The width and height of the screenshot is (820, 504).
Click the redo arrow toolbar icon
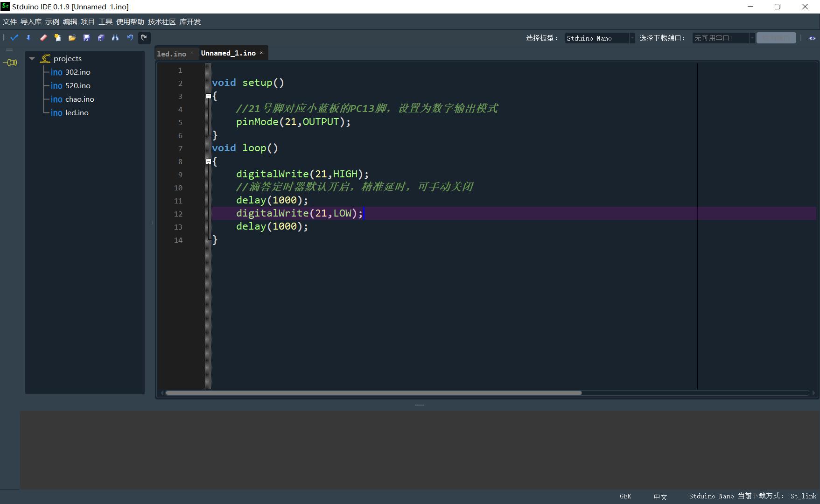tap(144, 38)
